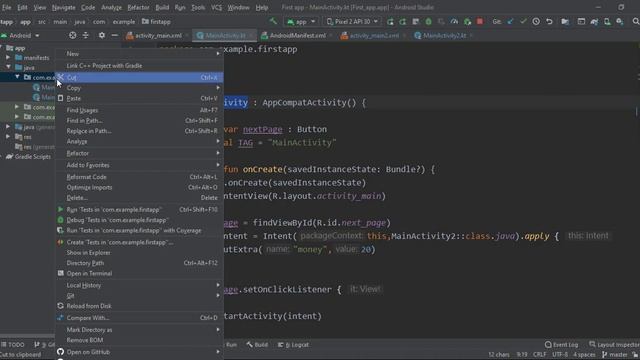Click the Apply Changes icon in toolbar
The image size is (640, 360).
(x=403, y=22)
